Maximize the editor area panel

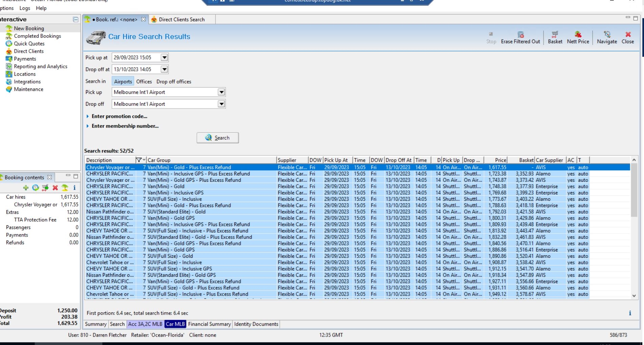(x=636, y=18)
